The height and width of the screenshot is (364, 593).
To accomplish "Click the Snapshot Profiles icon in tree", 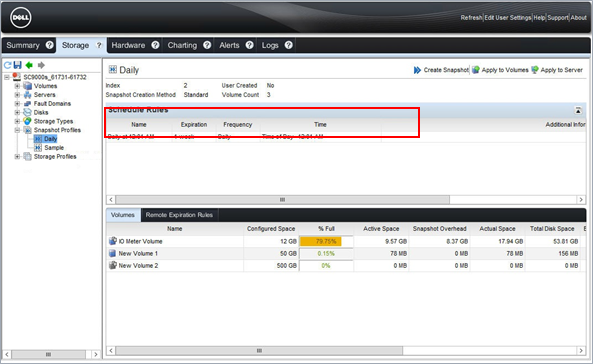I will click(28, 130).
